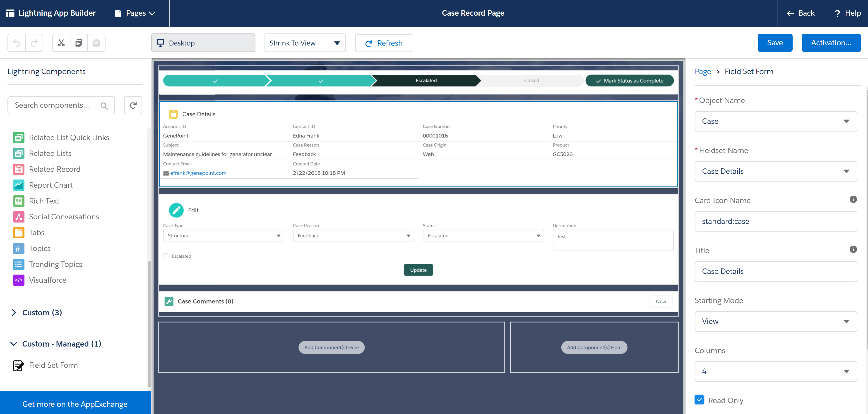Select the Closed stage on the path

[x=531, y=81]
